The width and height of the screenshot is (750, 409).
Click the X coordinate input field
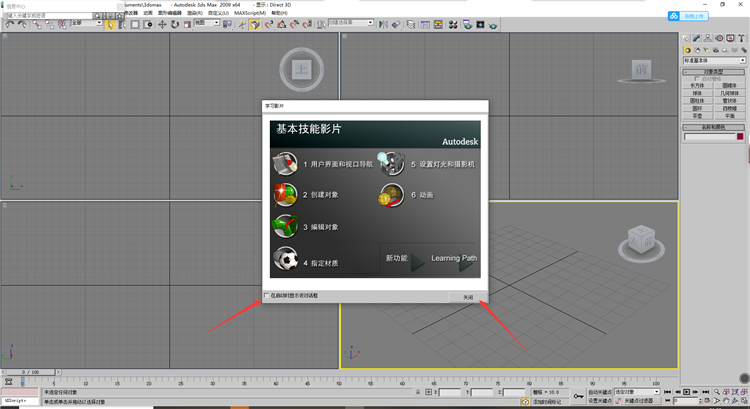[x=450, y=392]
